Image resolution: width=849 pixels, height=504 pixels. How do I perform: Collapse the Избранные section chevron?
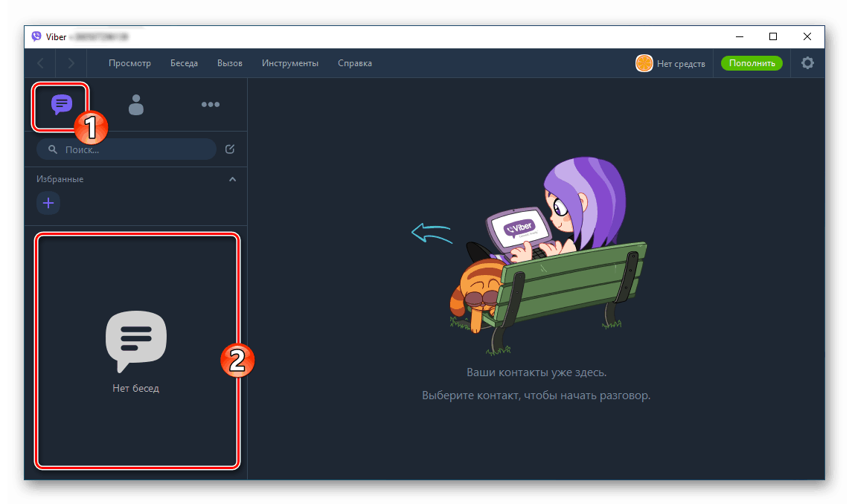(232, 179)
